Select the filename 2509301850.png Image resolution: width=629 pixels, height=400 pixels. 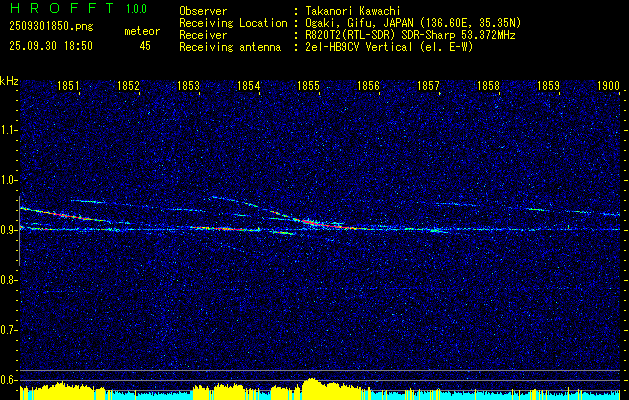tap(51, 27)
